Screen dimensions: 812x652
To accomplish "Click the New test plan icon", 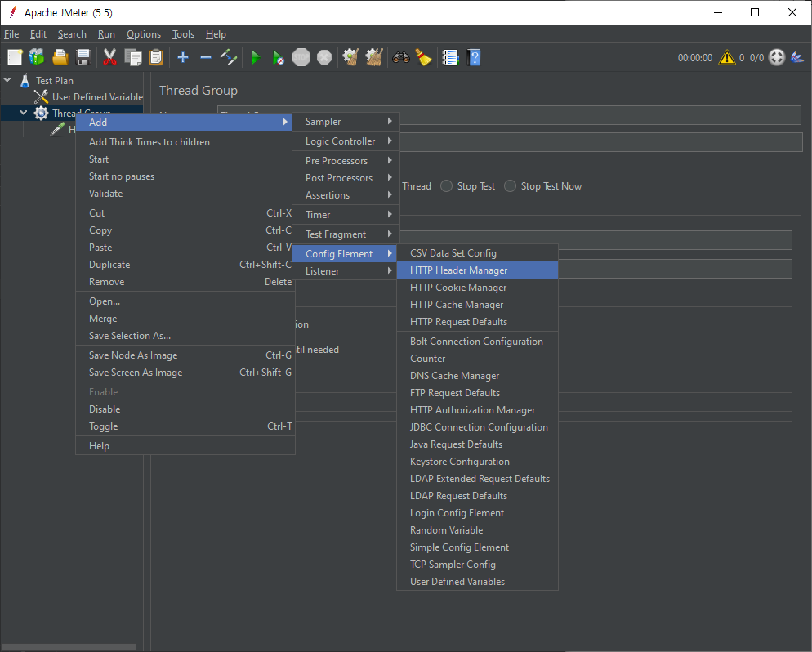I will [15, 57].
